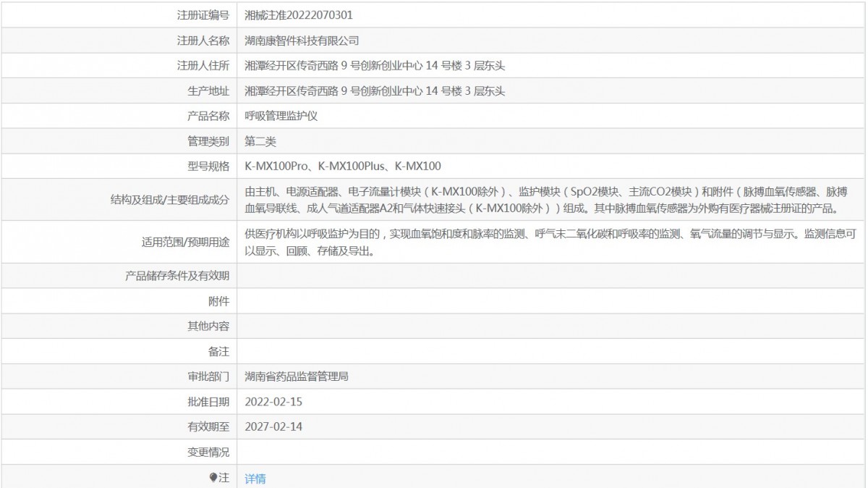Select model specs K-MX100Pro、K-MX100Plus、K-MX100
Viewport: 868px width, 488px height.
(343, 166)
